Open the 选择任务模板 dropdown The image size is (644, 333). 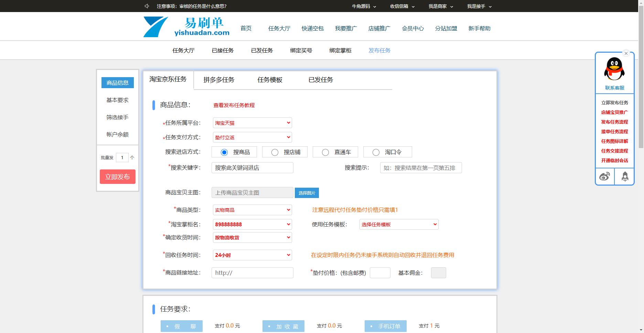click(399, 225)
